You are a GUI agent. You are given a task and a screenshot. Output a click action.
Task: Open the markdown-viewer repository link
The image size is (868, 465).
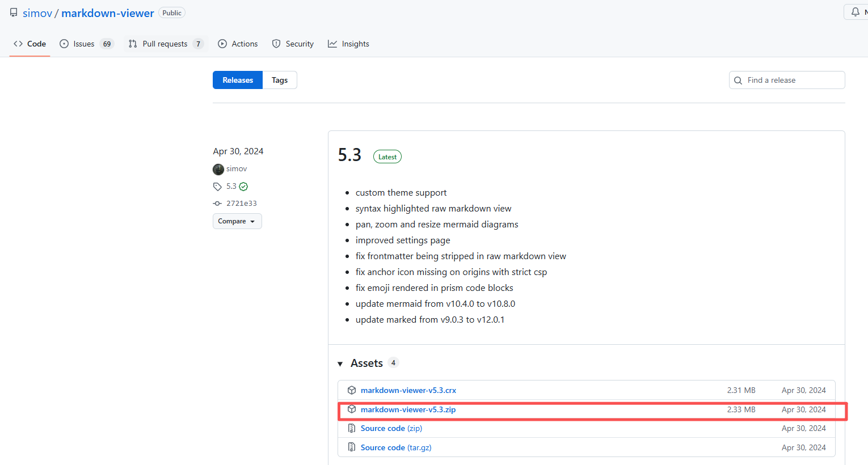[x=108, y=13]
